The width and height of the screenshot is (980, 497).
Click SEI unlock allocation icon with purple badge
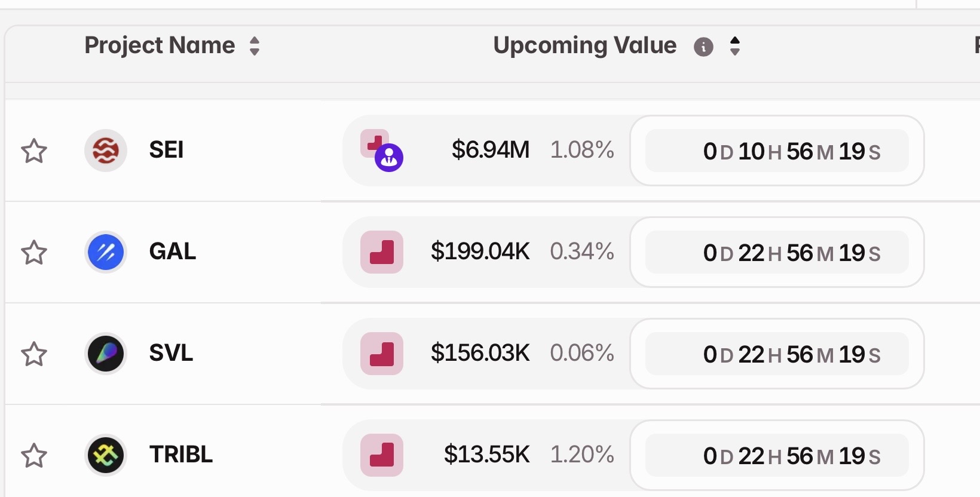[381, 151]
